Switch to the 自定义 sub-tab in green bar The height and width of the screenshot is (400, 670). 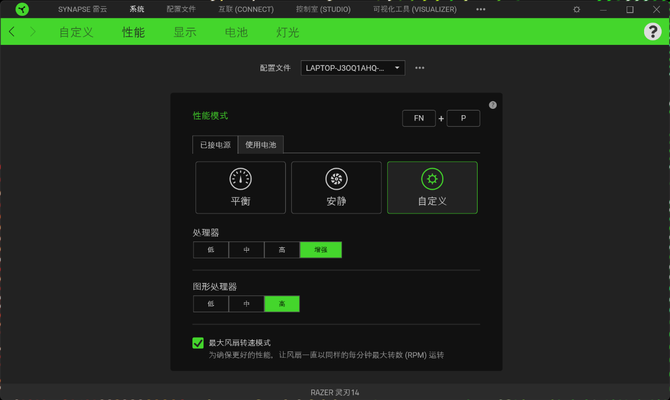(x=76, y=32)
